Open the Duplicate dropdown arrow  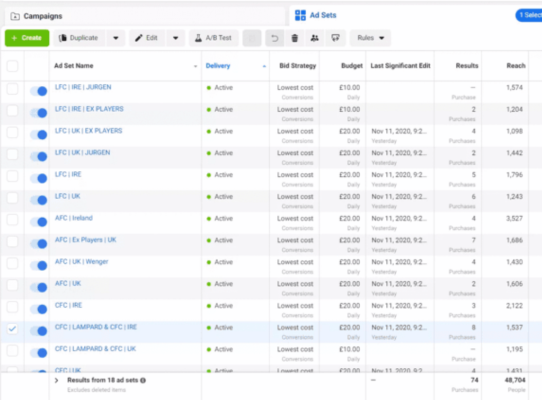point(116,38)
